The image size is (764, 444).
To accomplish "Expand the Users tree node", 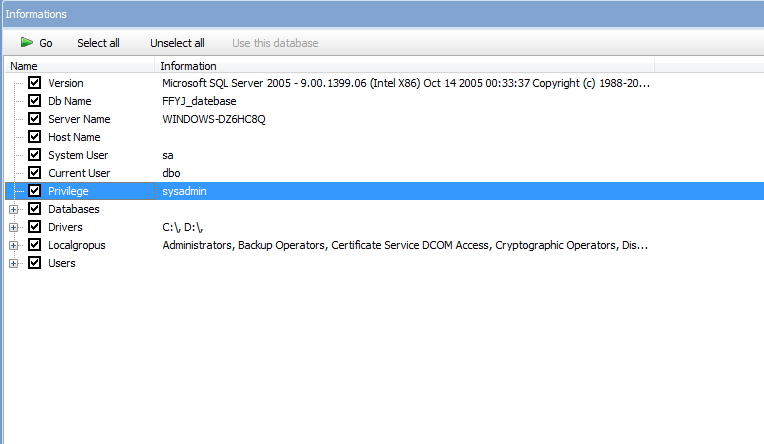I will [x=14, y=263].
